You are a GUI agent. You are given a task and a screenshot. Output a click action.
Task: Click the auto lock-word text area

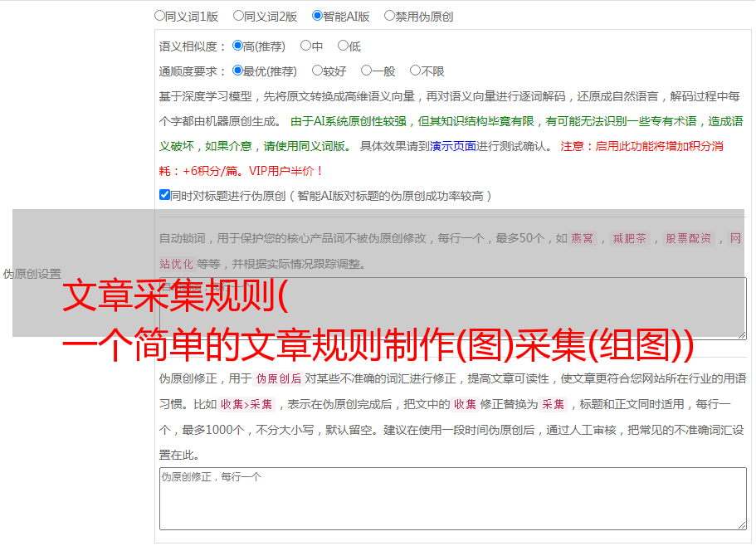coord(453,309)
